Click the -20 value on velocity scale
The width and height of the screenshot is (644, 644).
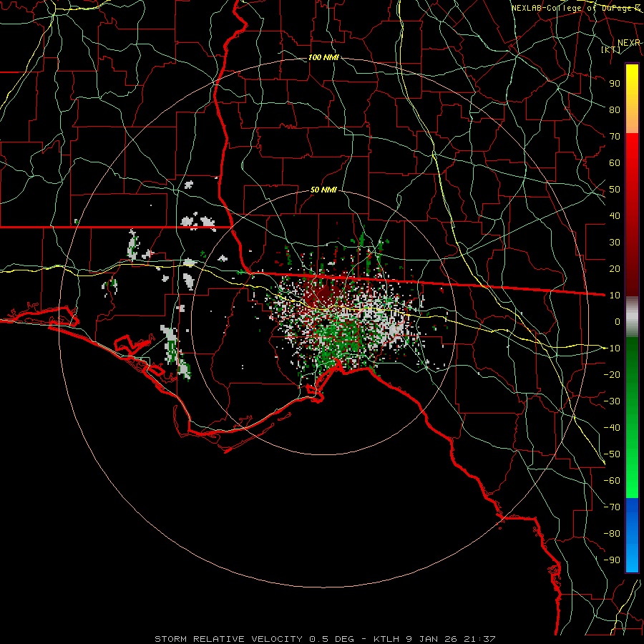(x=612, y=374)
